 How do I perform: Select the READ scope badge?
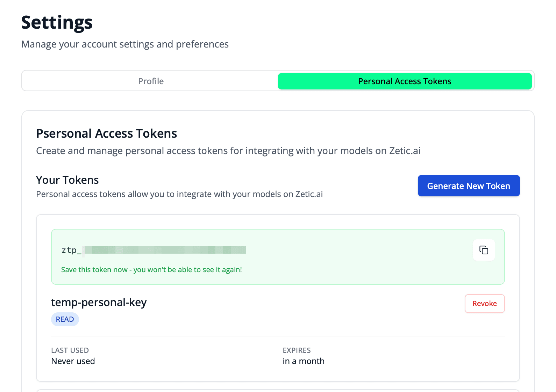65,319
